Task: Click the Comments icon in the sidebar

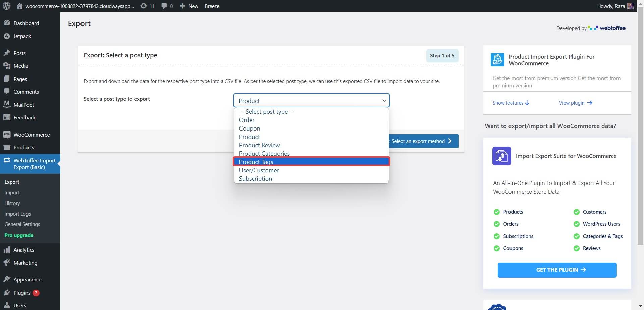Action: pos(7,92)
